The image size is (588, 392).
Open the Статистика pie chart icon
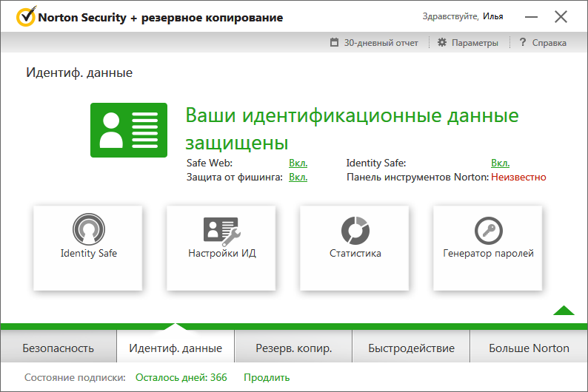pos(355,230)
